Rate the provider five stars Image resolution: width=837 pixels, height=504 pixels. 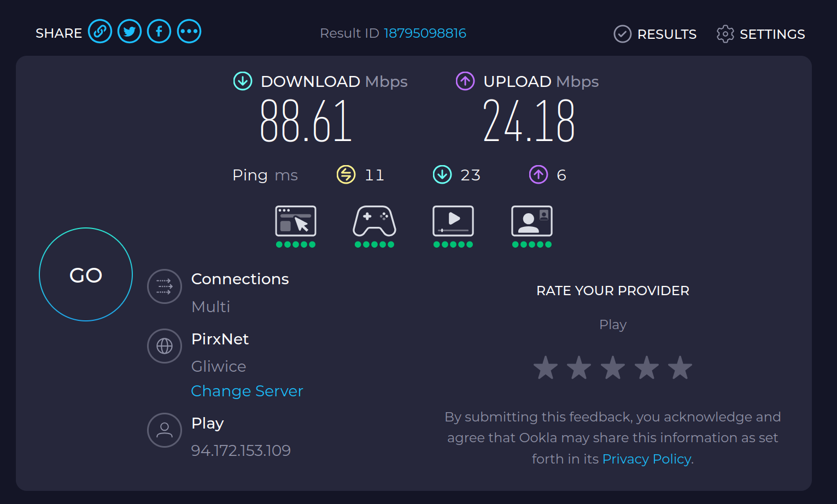tap(680, 368)
